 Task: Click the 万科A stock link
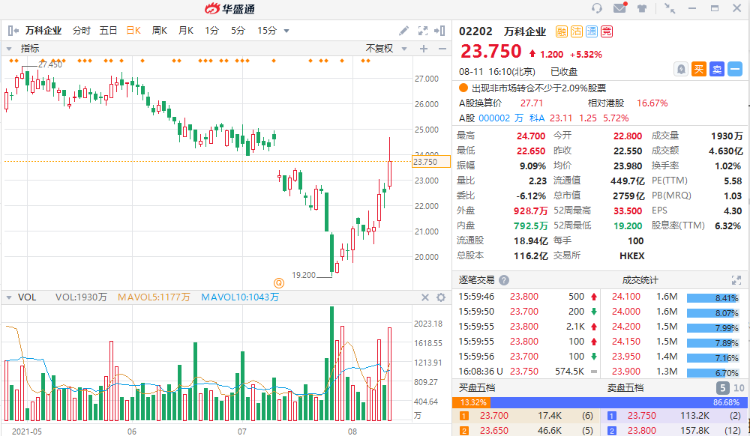[530, 118]
